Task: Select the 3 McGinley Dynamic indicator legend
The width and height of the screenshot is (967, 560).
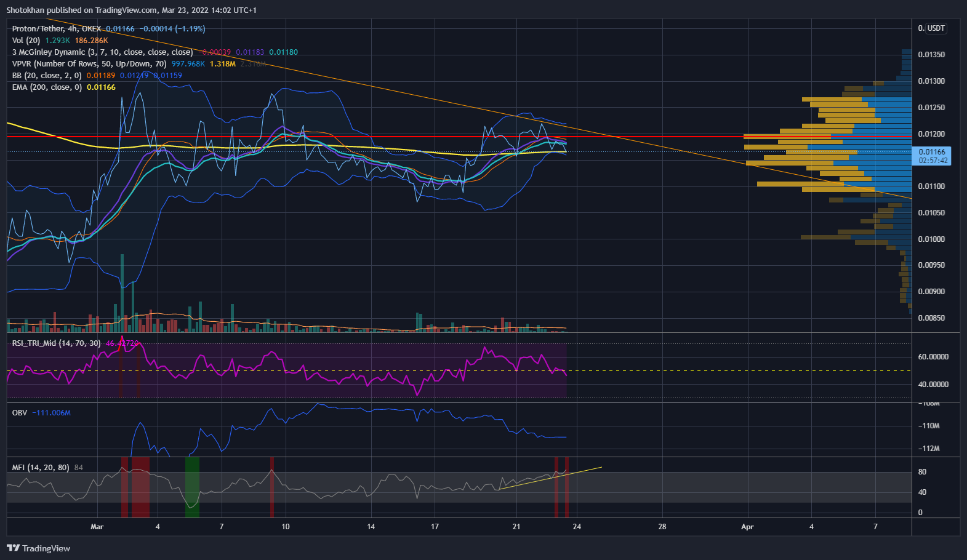Action: (102, 52)
